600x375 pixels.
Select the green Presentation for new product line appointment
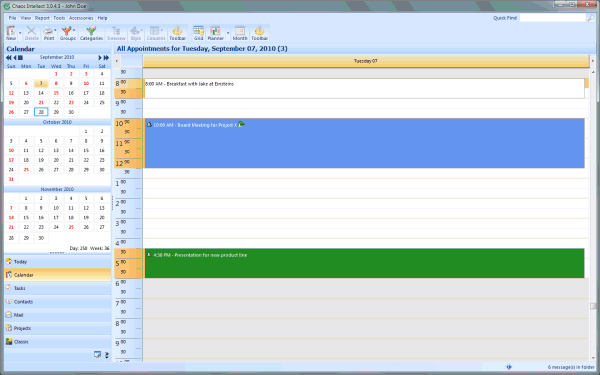[x=364, y=263]
